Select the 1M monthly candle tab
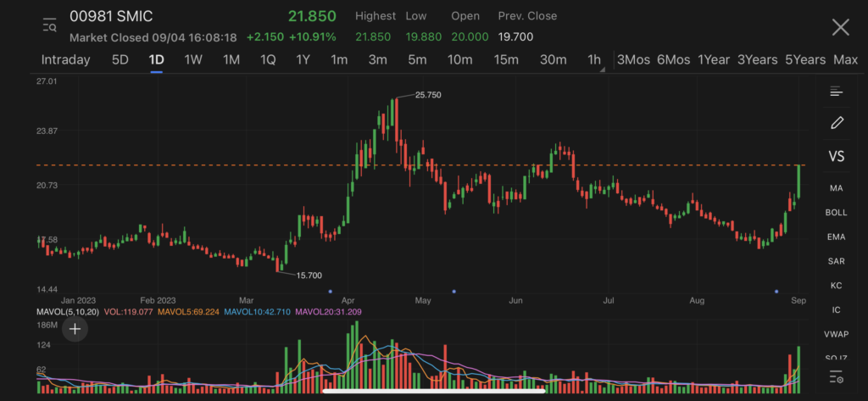Image resolution: width=868 pixels, height=401 pixels. (x=231, y=60)
